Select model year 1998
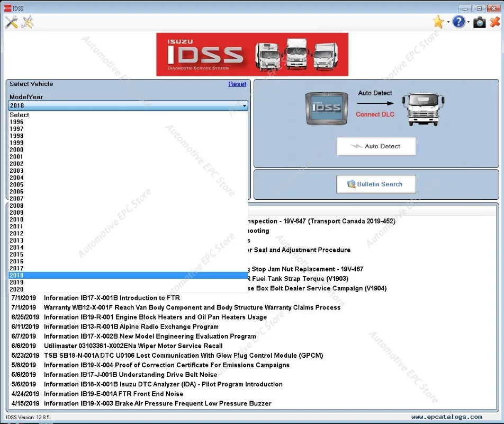This screenshot has height=424, width=504. 128,136
